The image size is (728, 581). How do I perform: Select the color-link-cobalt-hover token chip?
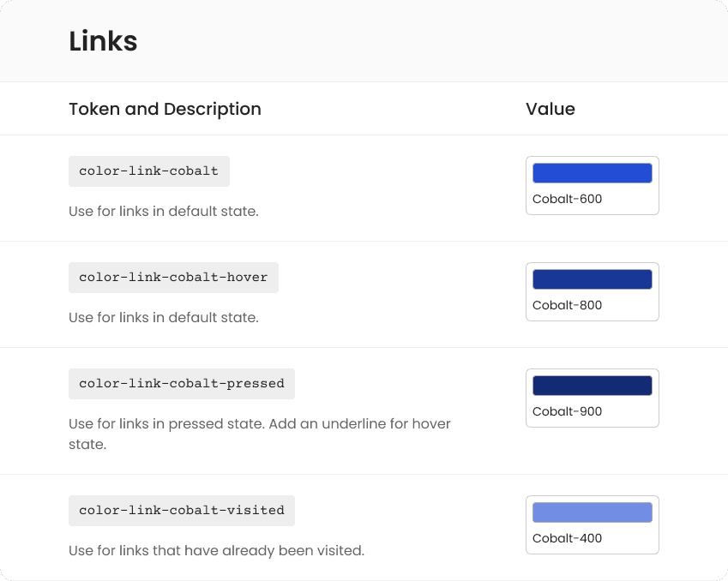(x=174, y=278)
